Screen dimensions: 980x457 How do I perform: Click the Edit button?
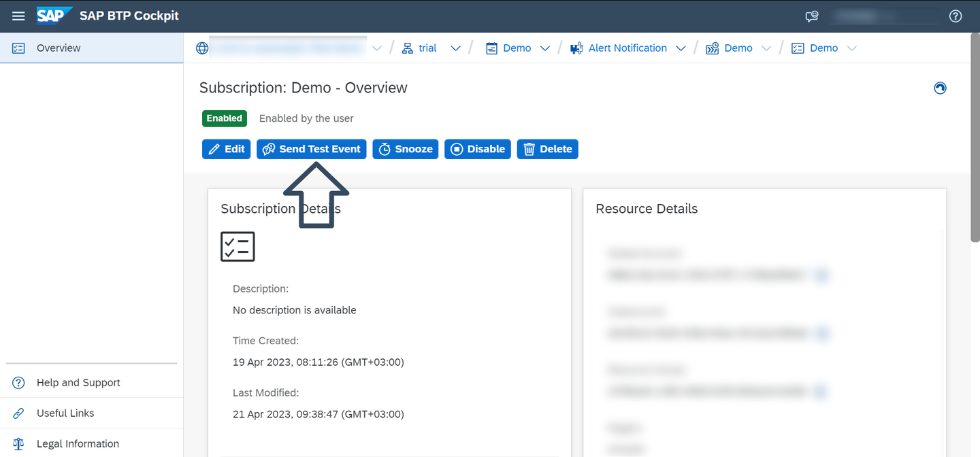[227, 149]
